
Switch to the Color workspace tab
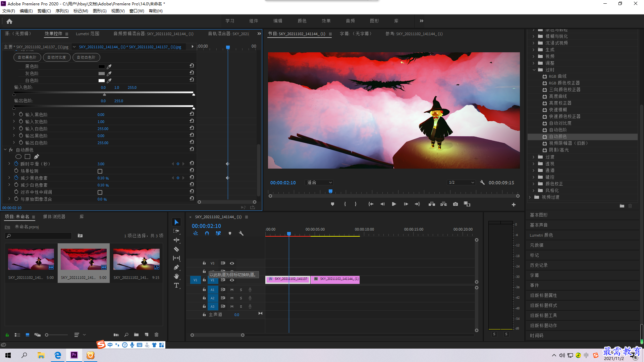pyautogui.click(x=302, y=21)
